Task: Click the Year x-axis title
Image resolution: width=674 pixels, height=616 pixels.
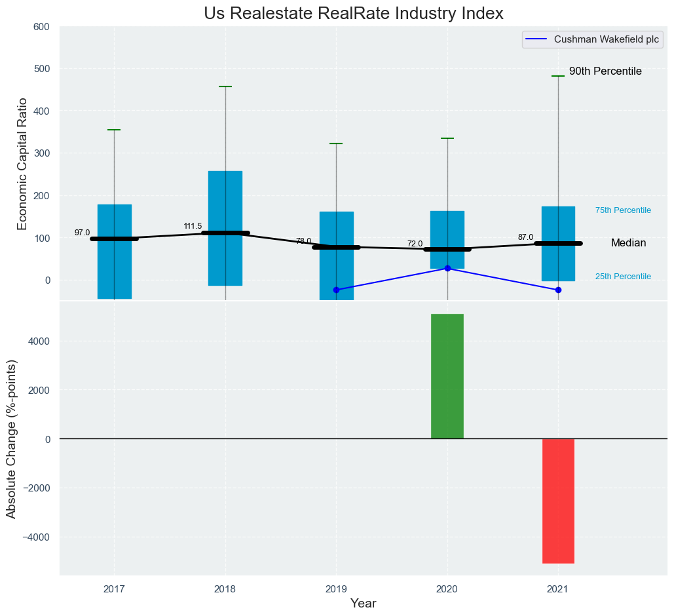Action: 363,604
